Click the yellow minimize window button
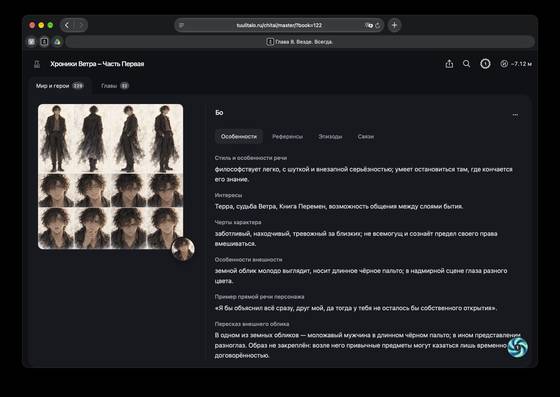 [41, 25]
